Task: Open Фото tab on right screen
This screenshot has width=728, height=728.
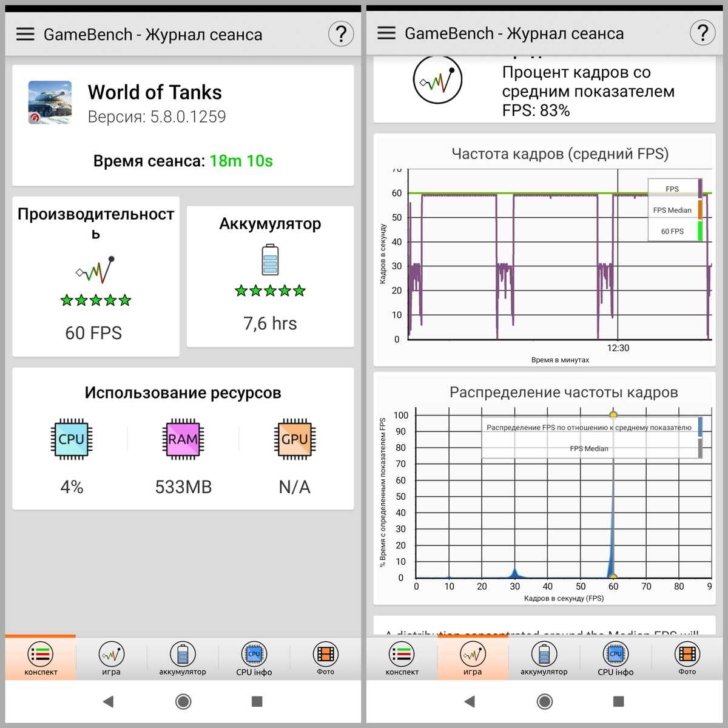Action: 687,659
